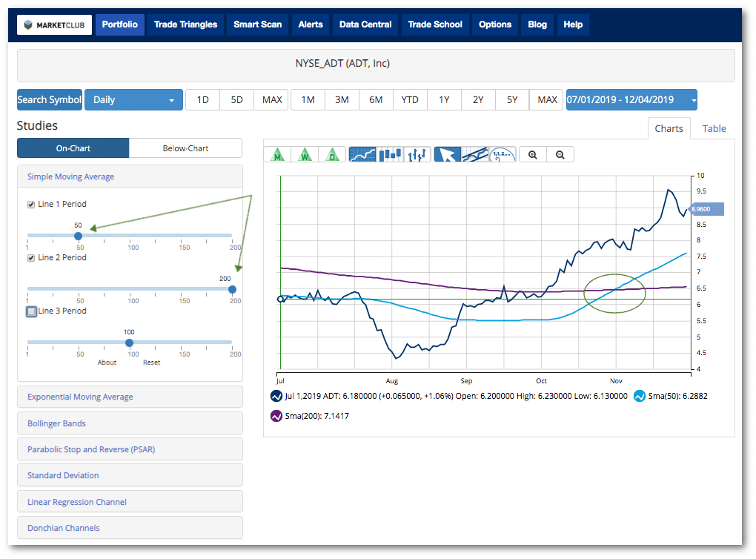
Task: Select the 3M time range
Action: coord(342,100)
